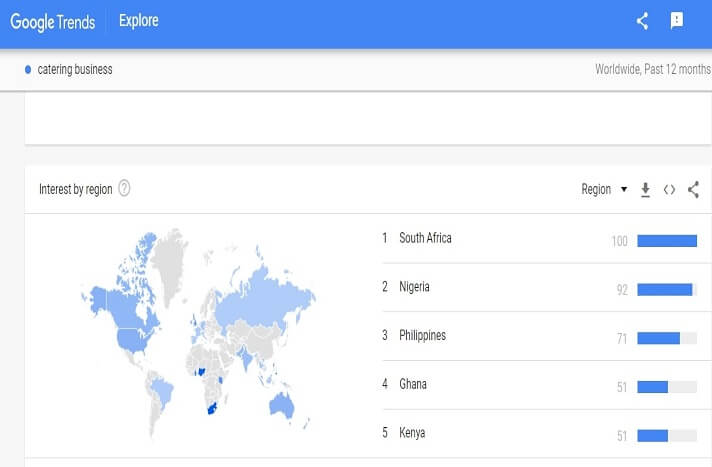Image resolution: width=712 pixels, height=467 pixels.
Task: Share the Interest by region card
Action: [x=693, y=189]
